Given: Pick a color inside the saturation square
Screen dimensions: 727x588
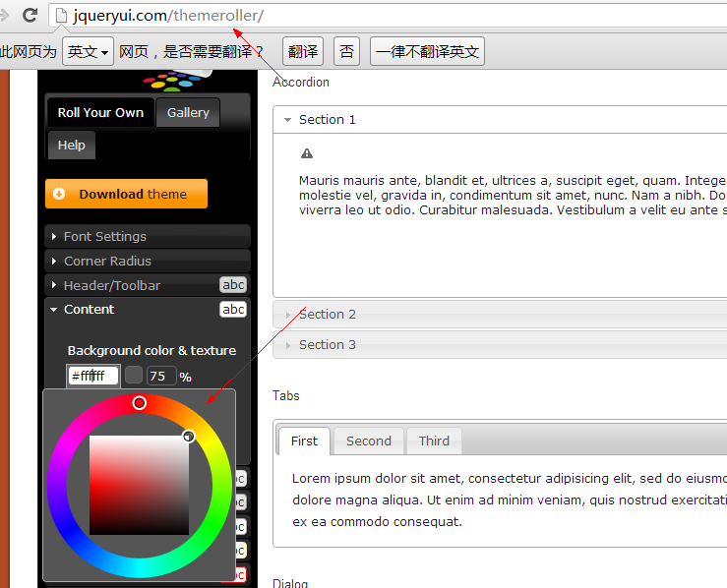Looking at the screenshot, I should [139, 485].
